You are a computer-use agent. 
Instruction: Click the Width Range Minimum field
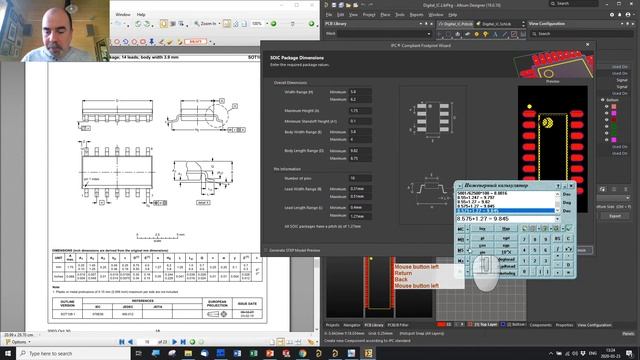pyautogui.click(x=360, y=92)
